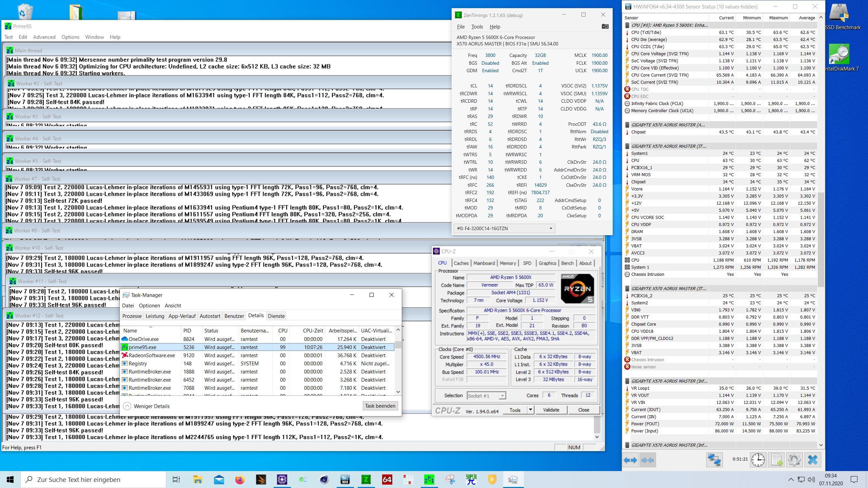The image size is (868, 488).
Task: Click the Windows Start button
Action: point(10,479)
